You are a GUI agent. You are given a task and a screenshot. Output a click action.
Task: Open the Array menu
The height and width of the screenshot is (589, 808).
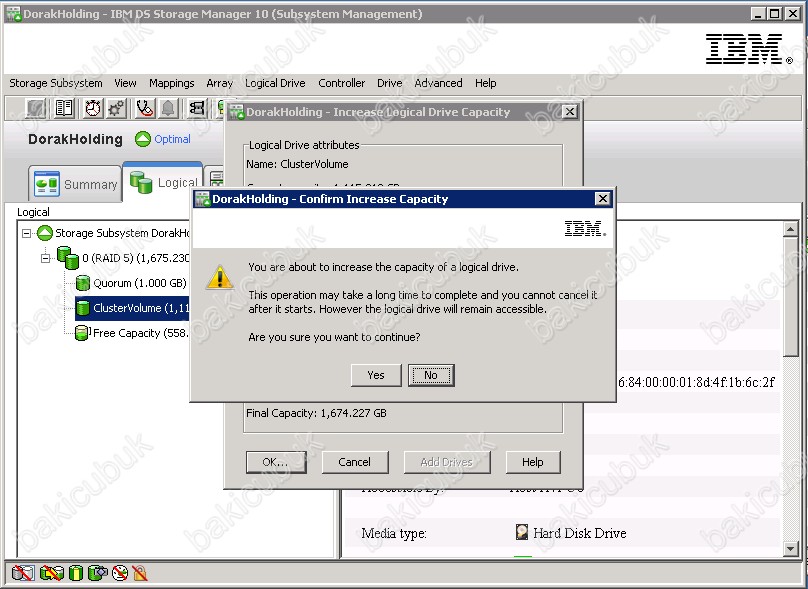pos(220,83)
